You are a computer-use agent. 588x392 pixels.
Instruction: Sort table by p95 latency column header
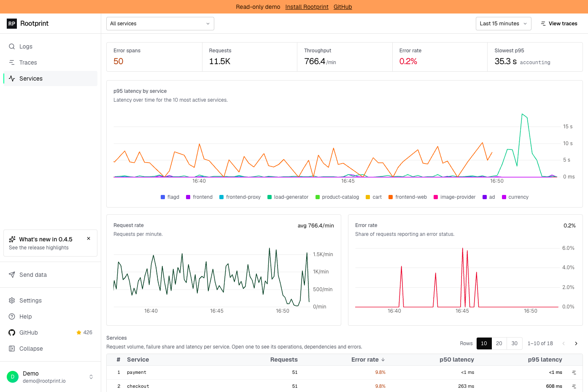(x=545, y=360)
